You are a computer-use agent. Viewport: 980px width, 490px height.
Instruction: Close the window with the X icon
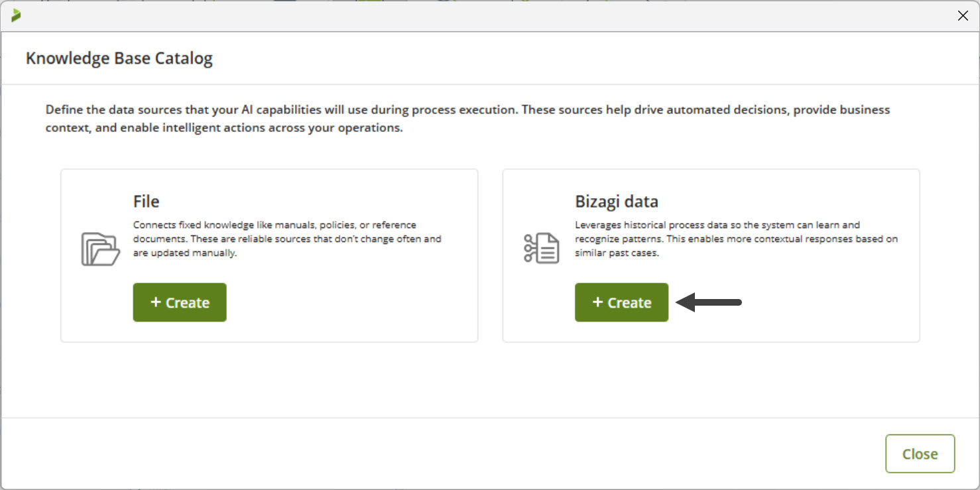click(x=963, y=16)
